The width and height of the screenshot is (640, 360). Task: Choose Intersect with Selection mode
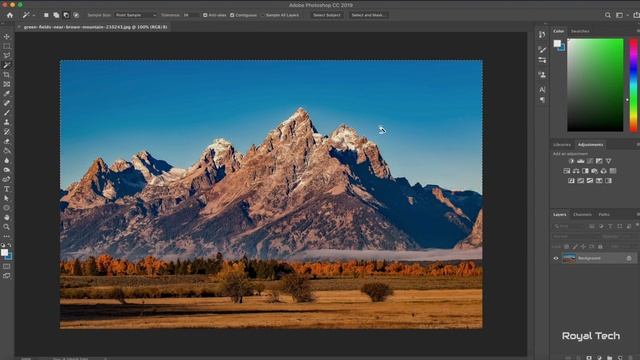click(x=76, y=15)
